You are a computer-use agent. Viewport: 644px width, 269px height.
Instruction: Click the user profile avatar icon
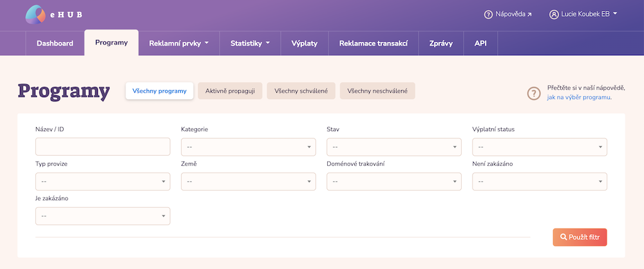pyautogui.click(x=554, y=14)
